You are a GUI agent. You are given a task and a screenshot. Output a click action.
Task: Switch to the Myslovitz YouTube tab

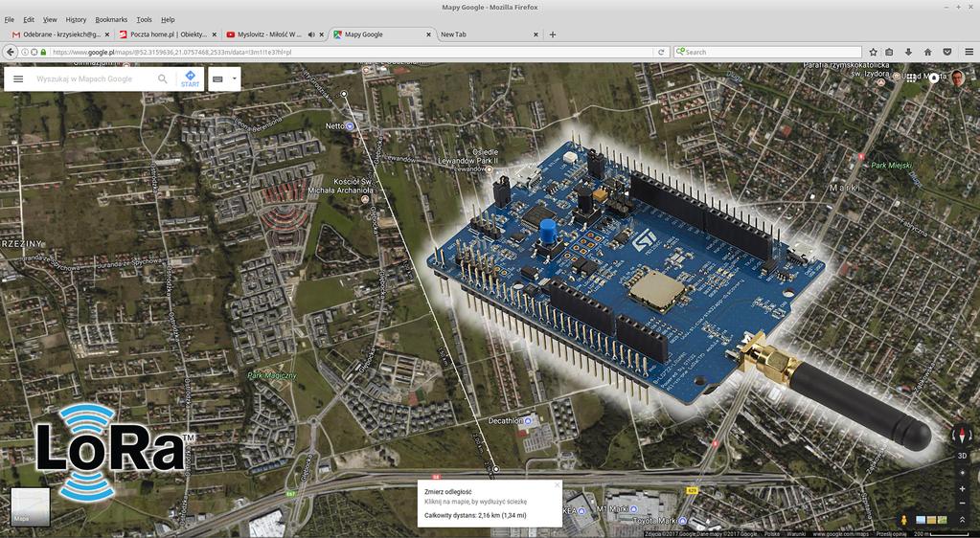point(274,35)
